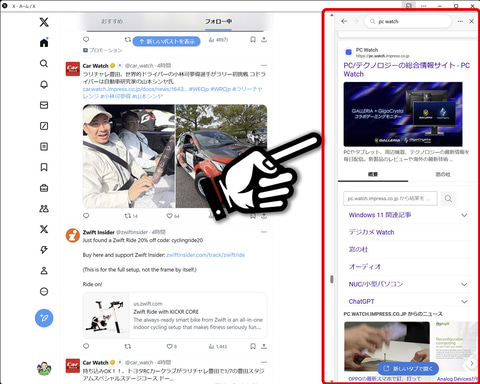
Task: Open the Jobs briefcase icon in sidebar
Action: click(x=44, y=188)
